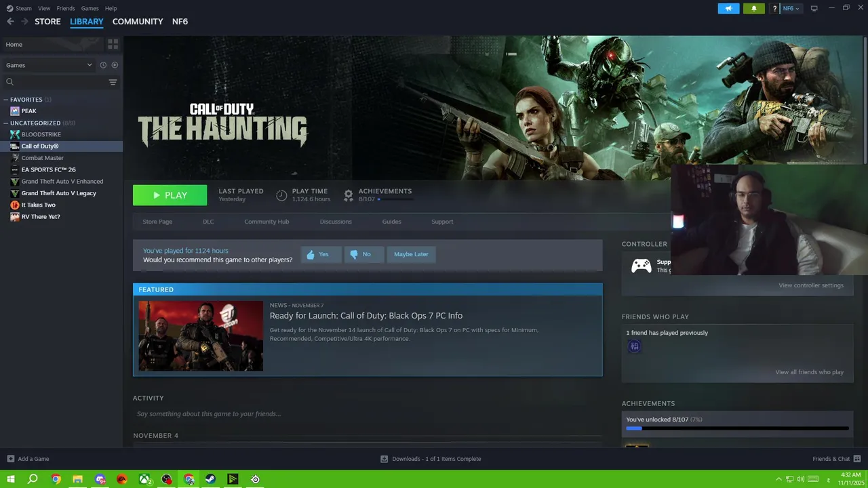Image resolution: width=868 pixels, height=488 pixels.
Task: Switch to the LIBRARY tab
Action: (87, 22)
